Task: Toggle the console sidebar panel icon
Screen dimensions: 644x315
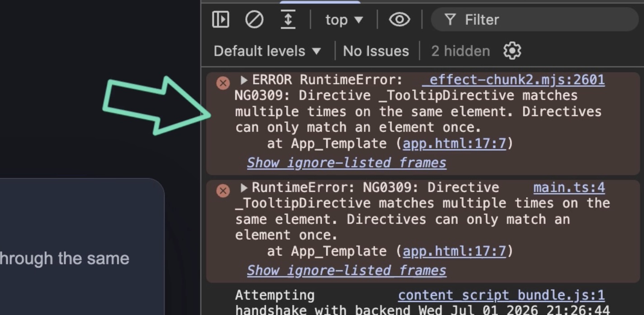Action: (221, 19)
